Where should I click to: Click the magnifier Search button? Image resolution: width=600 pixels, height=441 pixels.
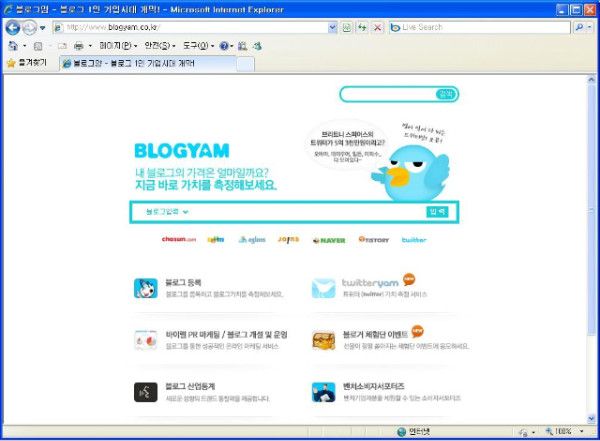(x=579, y=27)
